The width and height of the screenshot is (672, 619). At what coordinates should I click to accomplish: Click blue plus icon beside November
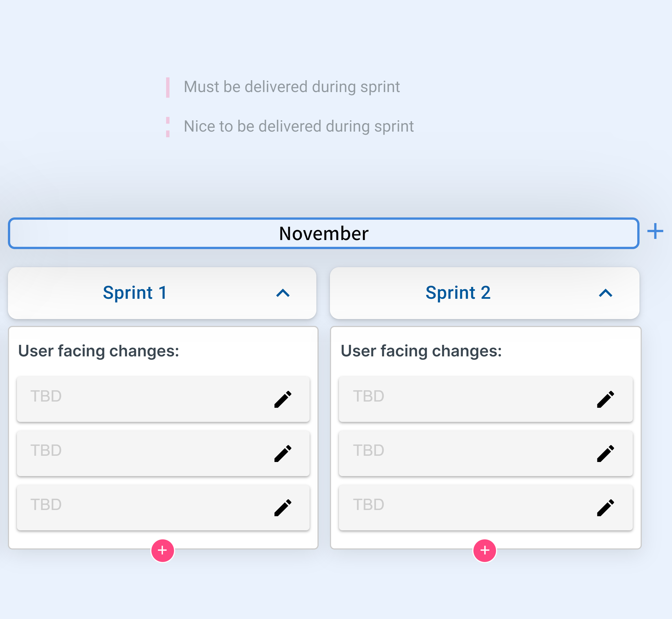pos(655,231)
